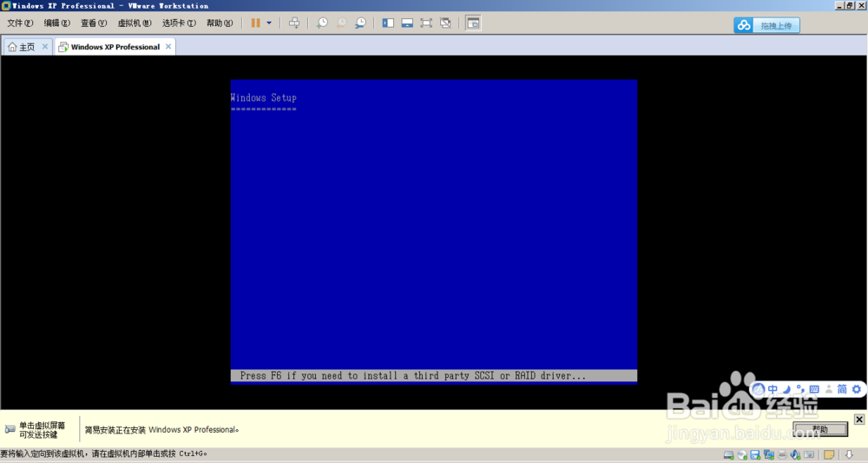Toggle the library sidebar view
The height and width of the screenshot is (463, 868).
click(x=388, y=23)
